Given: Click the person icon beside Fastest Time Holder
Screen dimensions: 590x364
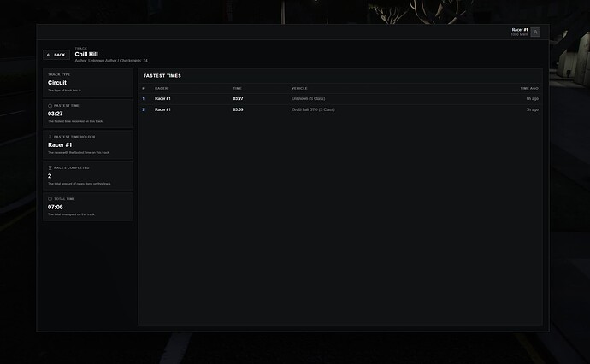Looking at the screenshot, I should (50, 137).
